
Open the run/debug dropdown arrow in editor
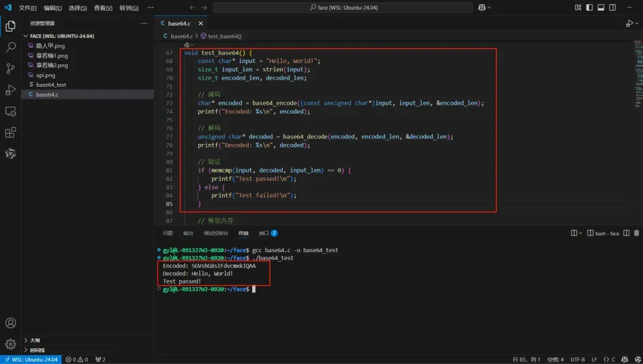coord(636,24)
